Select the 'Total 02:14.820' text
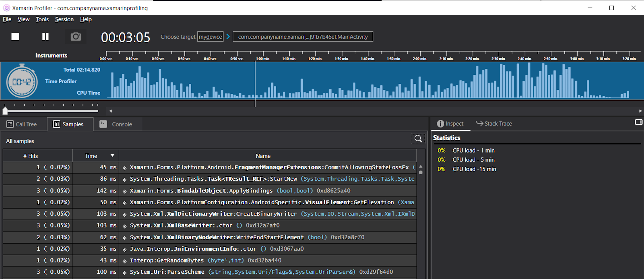 [82, 70]
